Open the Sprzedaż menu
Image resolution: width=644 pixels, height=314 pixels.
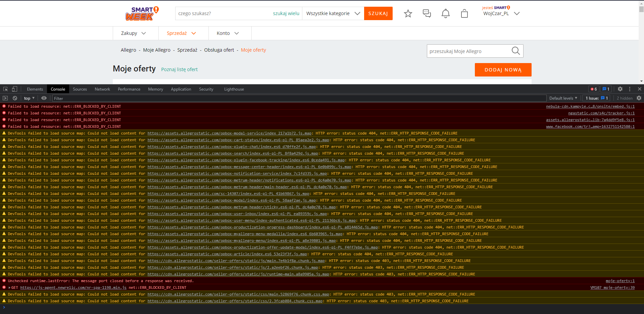[x=181, y=33]
